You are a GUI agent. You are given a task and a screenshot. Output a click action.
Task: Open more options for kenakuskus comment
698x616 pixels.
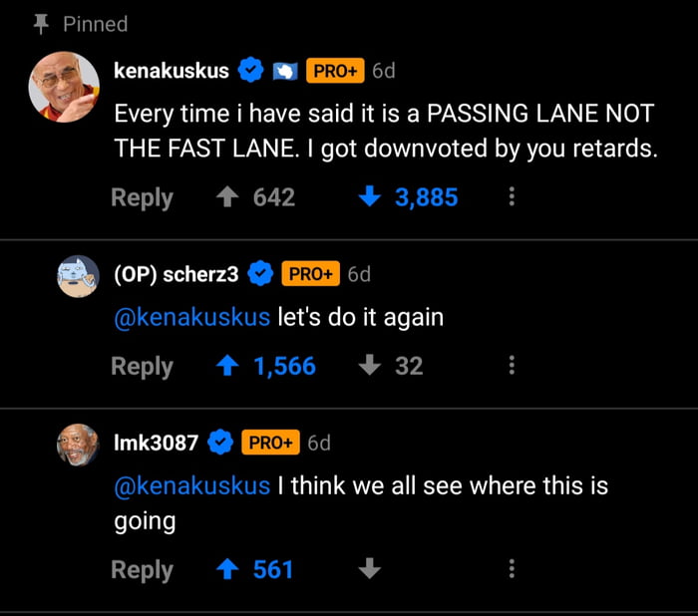coord(512,197)
